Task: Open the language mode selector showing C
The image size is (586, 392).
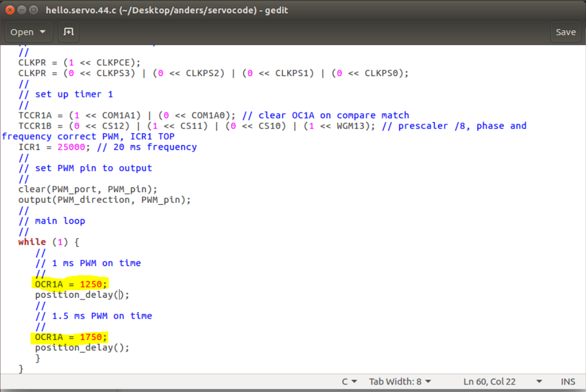Action: pyautogui.click(x=349, y=381)
